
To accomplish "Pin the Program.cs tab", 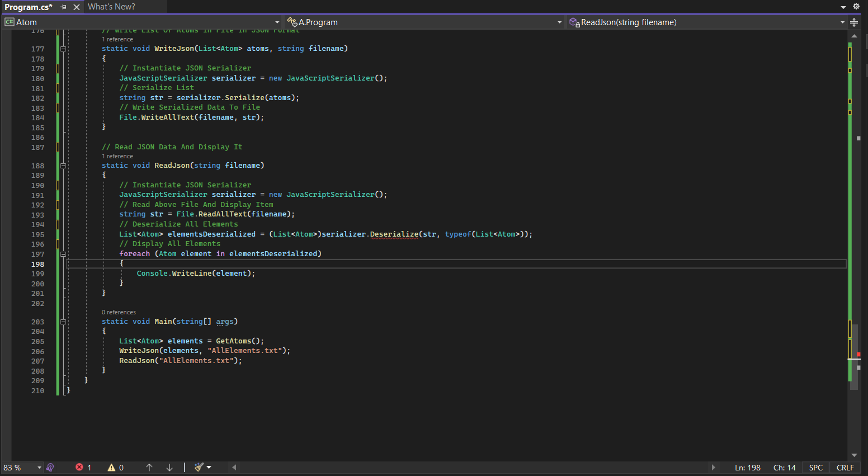I will point(63,7).
